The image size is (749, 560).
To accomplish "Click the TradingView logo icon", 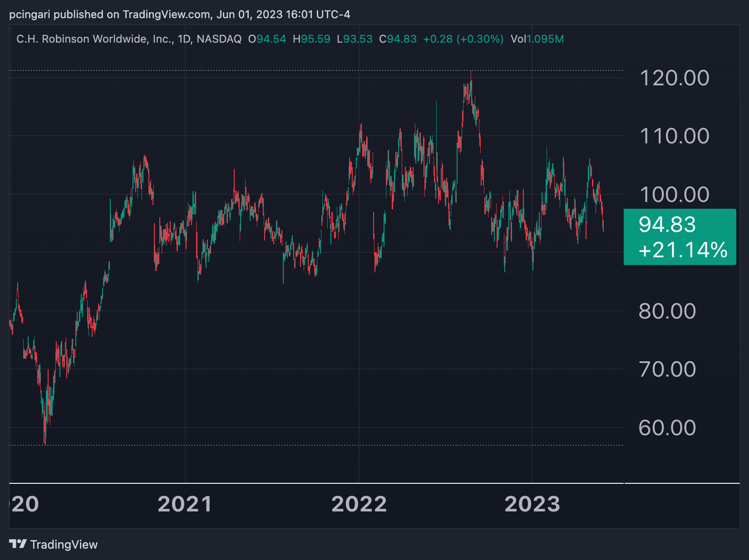I will (x=18, y=544).
